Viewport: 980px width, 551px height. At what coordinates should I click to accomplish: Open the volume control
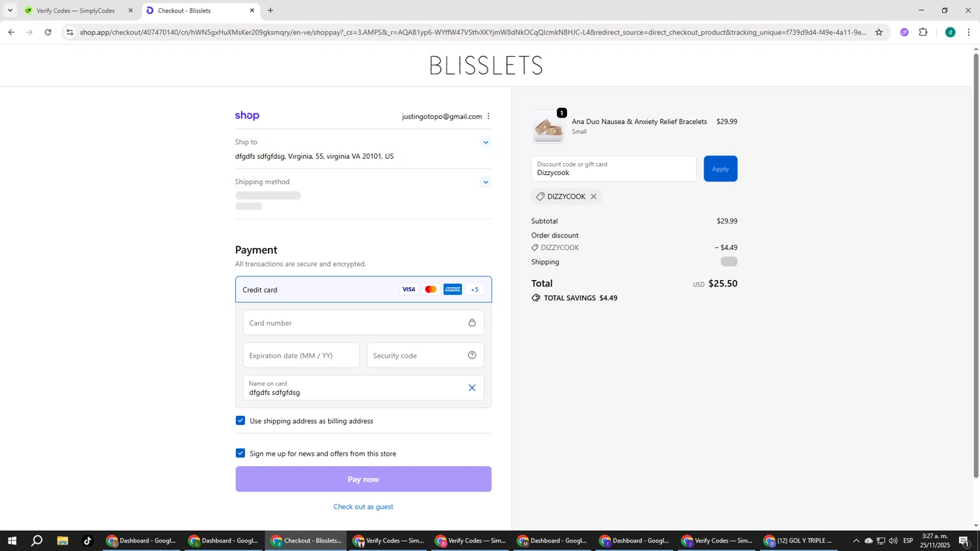pyautogui.click(x=893, y=541)
